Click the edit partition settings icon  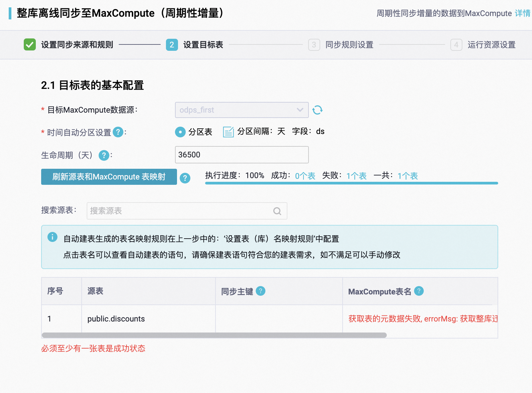pyautogui.click(x=228, y=132)
